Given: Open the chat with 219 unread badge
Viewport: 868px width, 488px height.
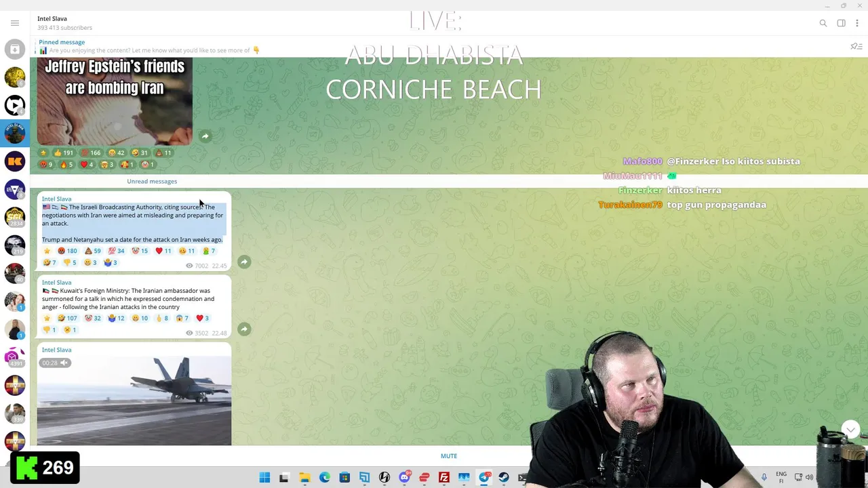Looking at the screenshot, I should pyautogui.click(x=15, y=245).
